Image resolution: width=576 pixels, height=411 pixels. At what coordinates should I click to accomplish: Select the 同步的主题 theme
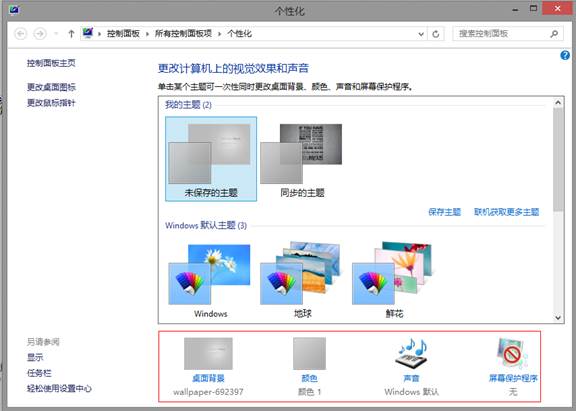pyautogui.click(x=302, y=159)
